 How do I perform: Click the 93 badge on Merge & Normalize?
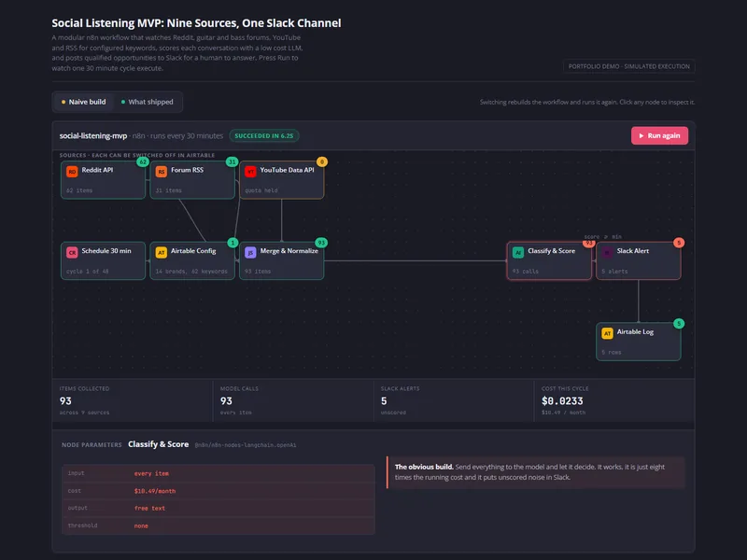321,243
